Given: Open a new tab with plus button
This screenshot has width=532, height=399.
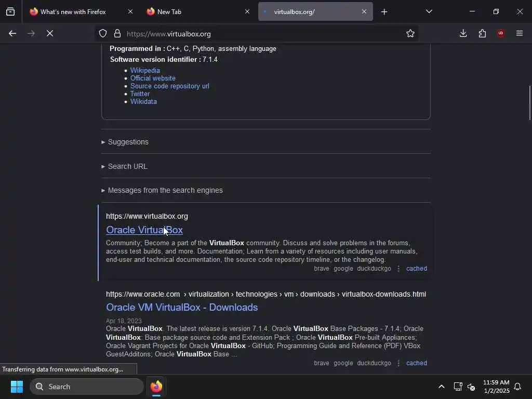Looking at the screenshot, I should tap(384, 12).
